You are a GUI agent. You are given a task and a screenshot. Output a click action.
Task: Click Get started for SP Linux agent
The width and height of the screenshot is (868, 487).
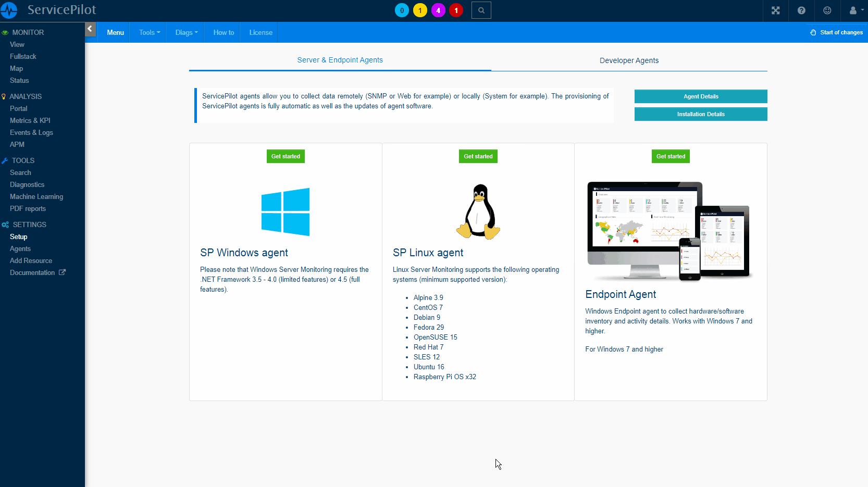coord(478,156)
